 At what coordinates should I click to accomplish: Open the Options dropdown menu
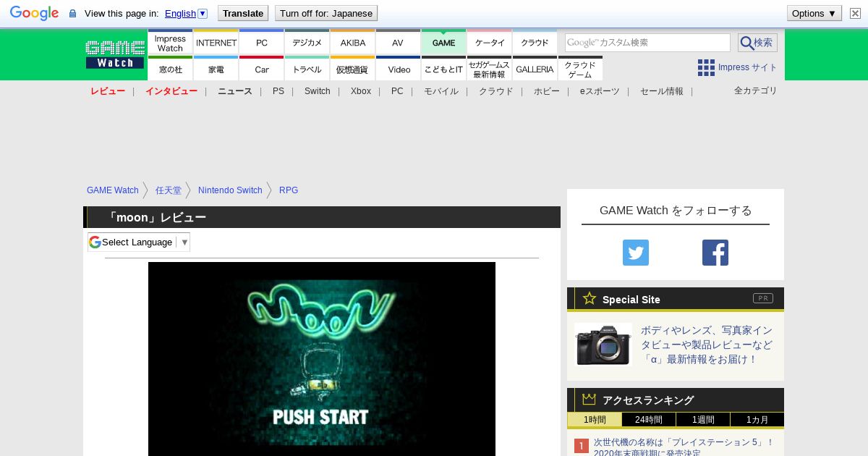[814, 13]
